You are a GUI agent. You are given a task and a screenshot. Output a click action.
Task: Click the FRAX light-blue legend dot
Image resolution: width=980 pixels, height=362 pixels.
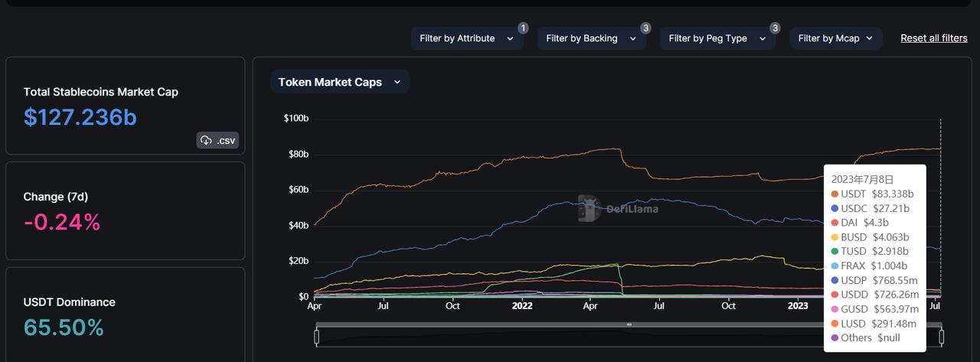point(836,266)
